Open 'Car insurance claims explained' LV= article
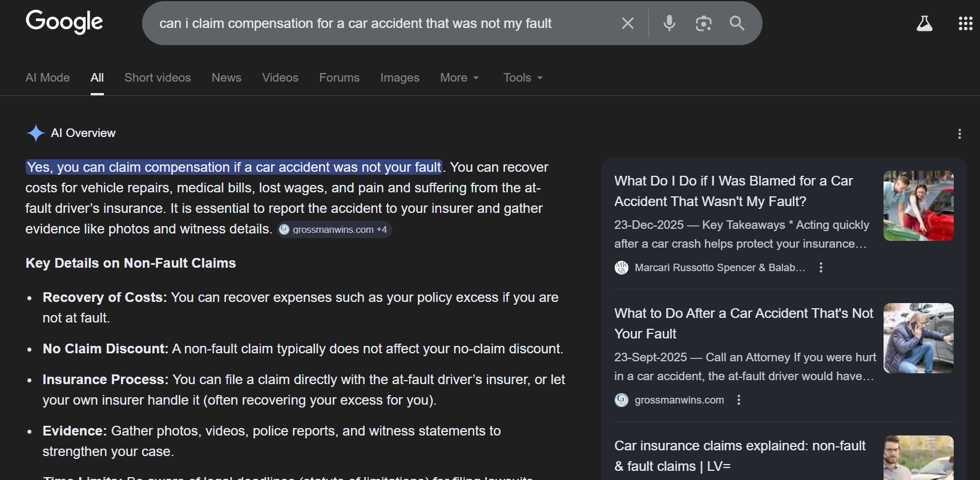980x480 pixels. pos(740,456)
